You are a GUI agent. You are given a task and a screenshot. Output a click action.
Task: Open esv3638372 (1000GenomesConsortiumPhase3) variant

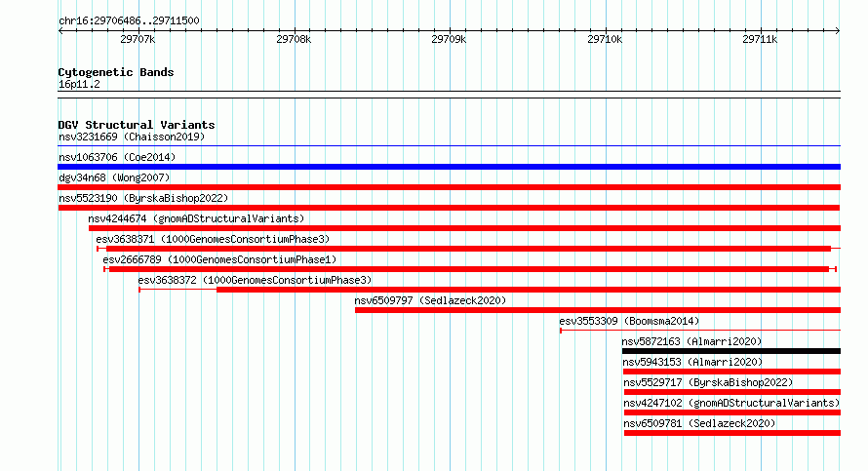[255, 280]
